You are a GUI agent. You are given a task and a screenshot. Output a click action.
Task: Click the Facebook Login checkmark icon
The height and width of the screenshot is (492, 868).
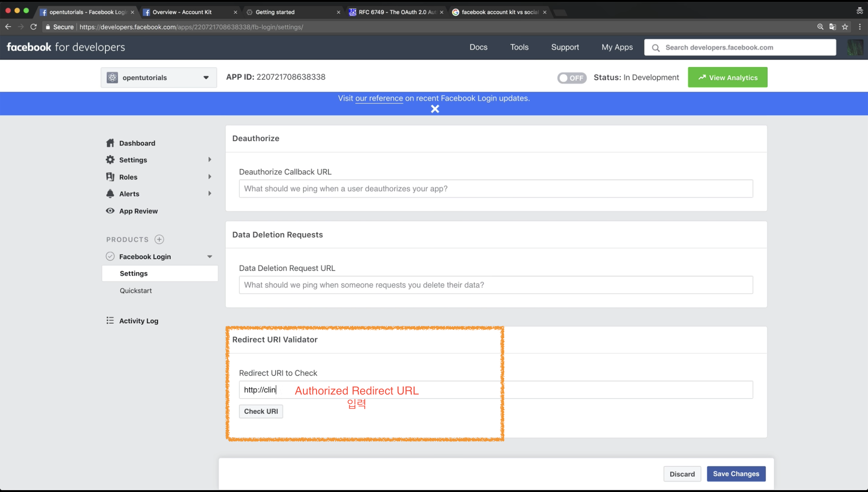click(x=110, y=256)
